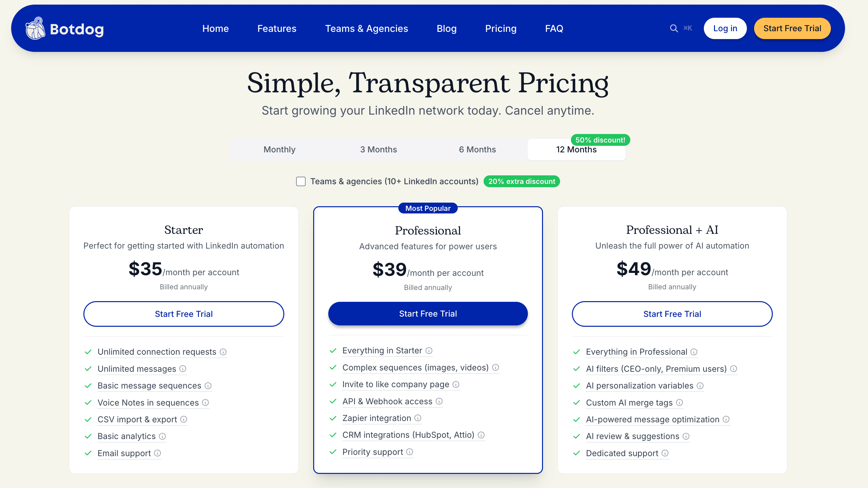Click info icon beside Basic analytics
Image resolution: width=868 pixels, height=488 pixels.
point(163,436)
